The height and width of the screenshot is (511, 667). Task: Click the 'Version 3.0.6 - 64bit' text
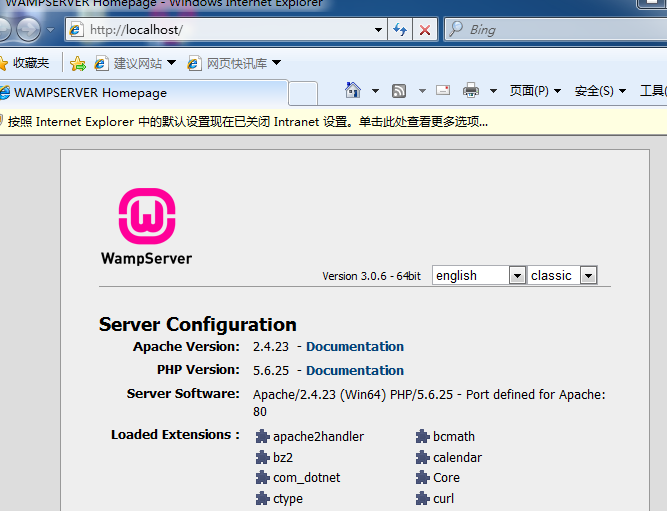click(x=371, y=276)
